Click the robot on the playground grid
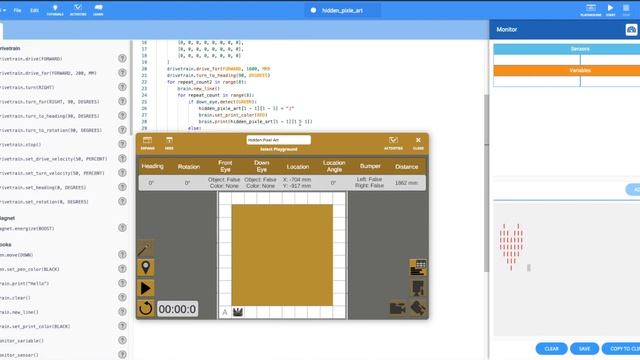 238,312
